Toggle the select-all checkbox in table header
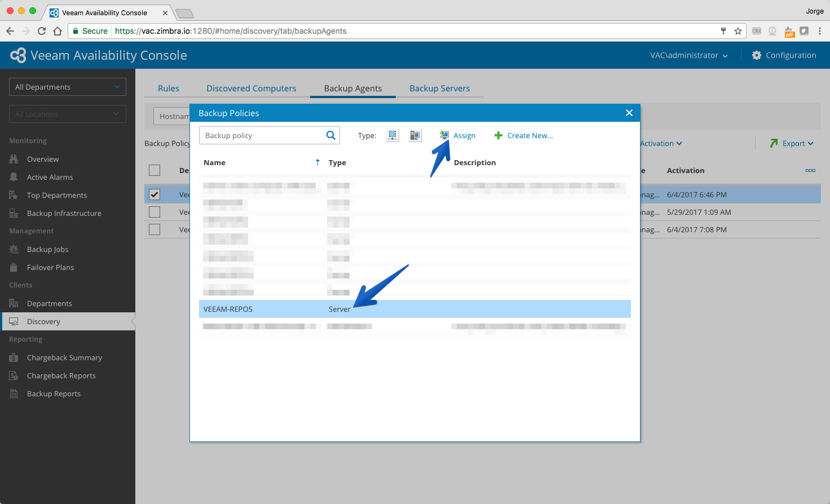 click(154, 170)
